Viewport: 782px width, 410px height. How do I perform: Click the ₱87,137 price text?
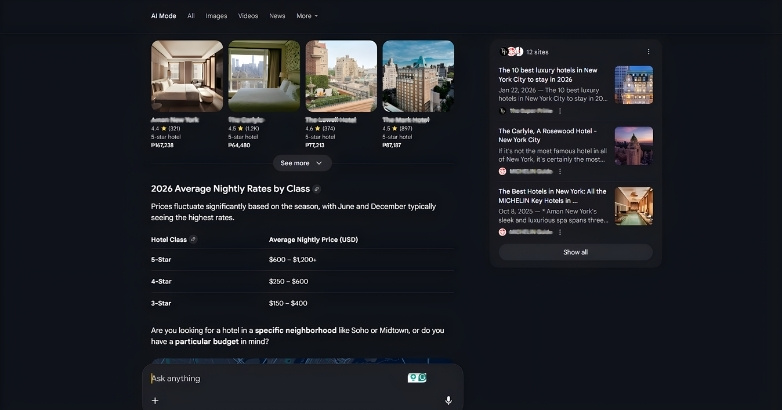pyautogui.click(x=391, y=145)
